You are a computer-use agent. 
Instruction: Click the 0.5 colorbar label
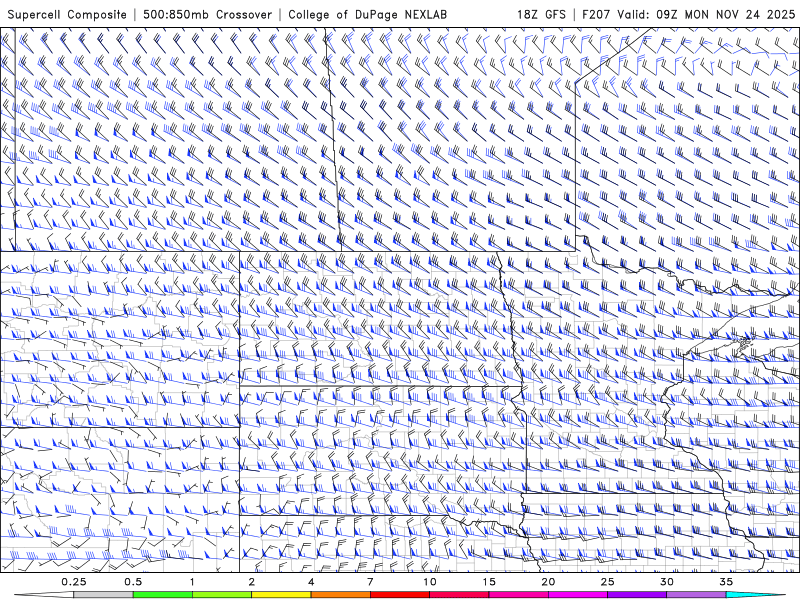(x=133, y=582)
